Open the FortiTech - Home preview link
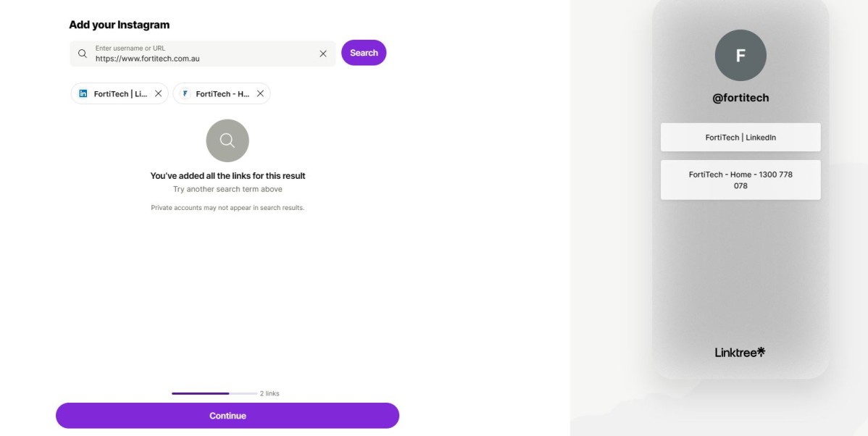Image resolution: width=868 pixels, height=436 pixels. click(x=740, y=180)
